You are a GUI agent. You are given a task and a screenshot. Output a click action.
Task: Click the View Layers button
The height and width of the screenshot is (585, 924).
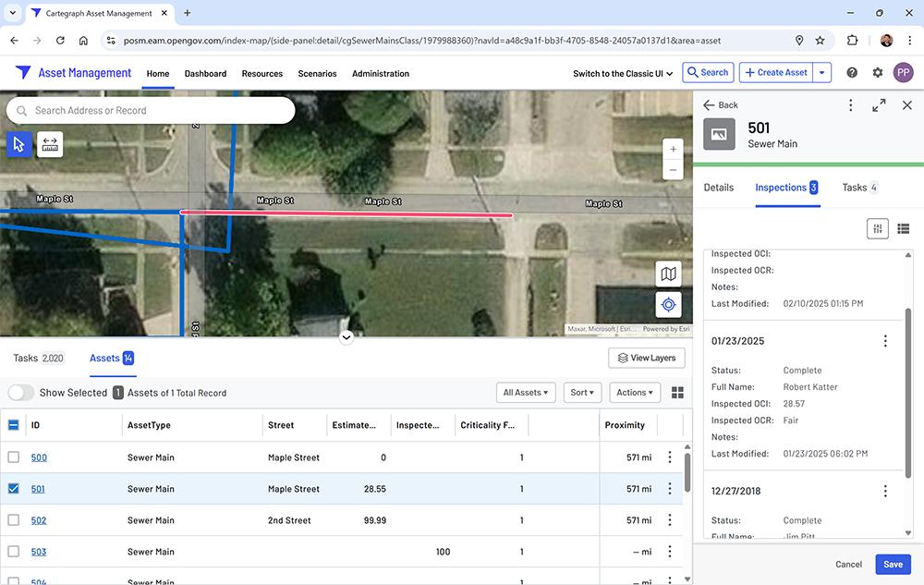click(647, 359)
